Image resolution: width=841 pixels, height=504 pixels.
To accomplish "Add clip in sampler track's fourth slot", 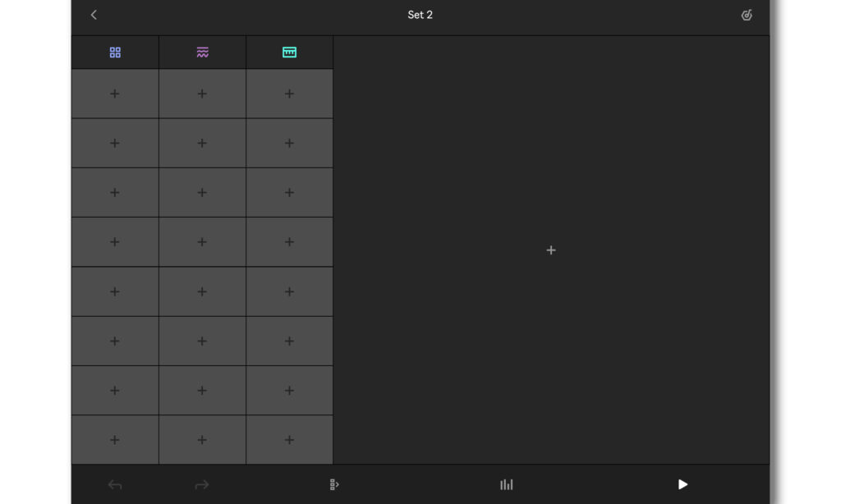I will 202,242.
